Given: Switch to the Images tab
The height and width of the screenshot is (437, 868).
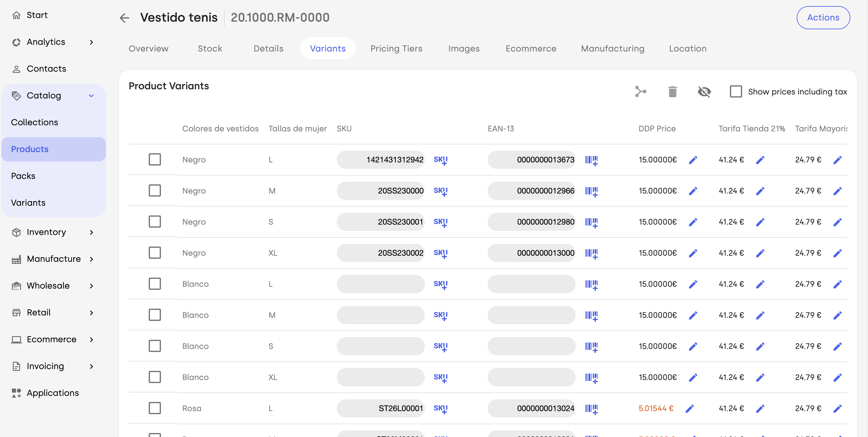Looking at the screenshot, I should coord(464,48).
